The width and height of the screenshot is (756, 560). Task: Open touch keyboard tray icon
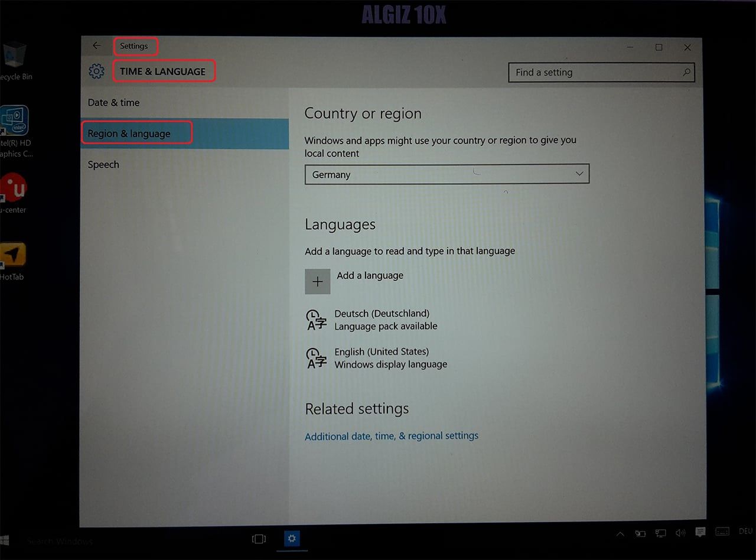click(x=722, y=532)
